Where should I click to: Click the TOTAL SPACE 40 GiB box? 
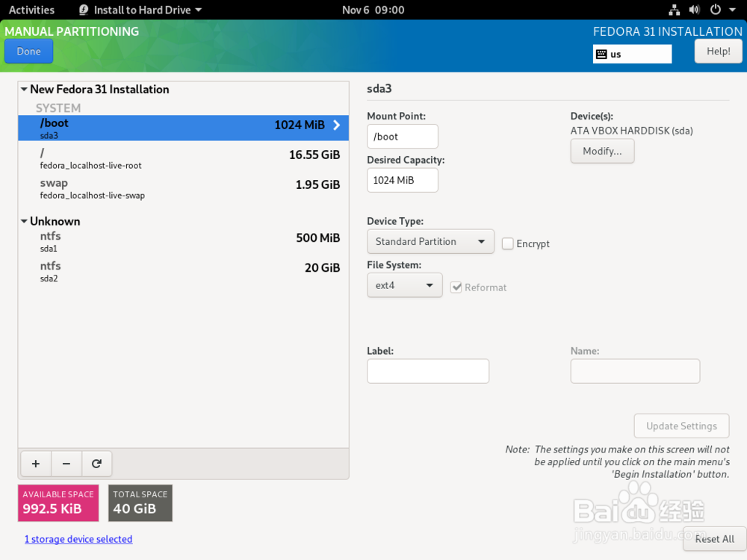click(x=140, y=503)
